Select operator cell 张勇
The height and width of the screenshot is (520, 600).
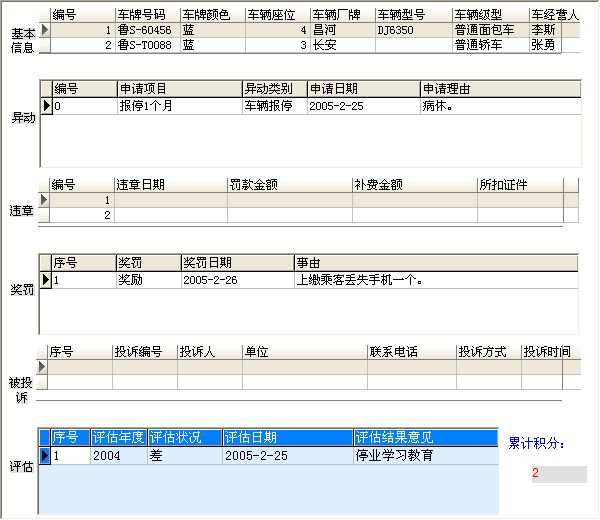[545, 45]
